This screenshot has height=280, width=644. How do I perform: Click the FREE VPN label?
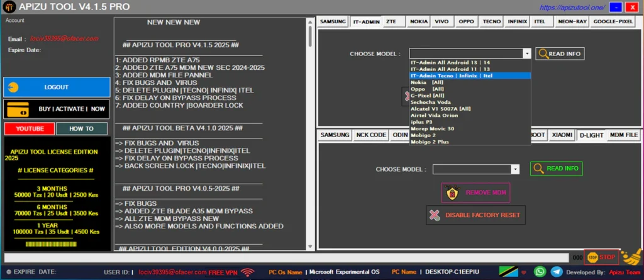click(222, 272)
